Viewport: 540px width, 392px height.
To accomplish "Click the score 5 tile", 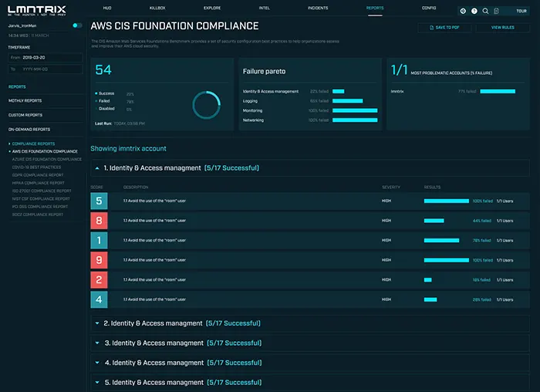I will pos(99,201).
